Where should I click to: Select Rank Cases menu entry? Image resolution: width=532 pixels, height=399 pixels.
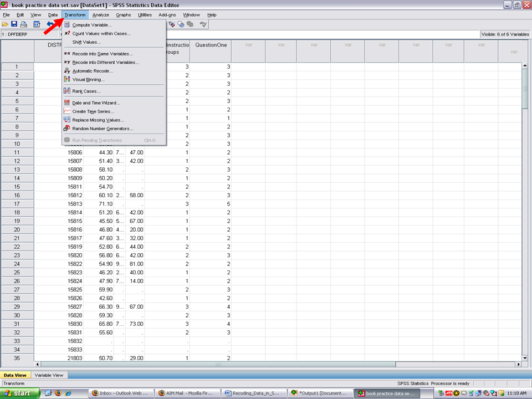click(x=86, y=91)
